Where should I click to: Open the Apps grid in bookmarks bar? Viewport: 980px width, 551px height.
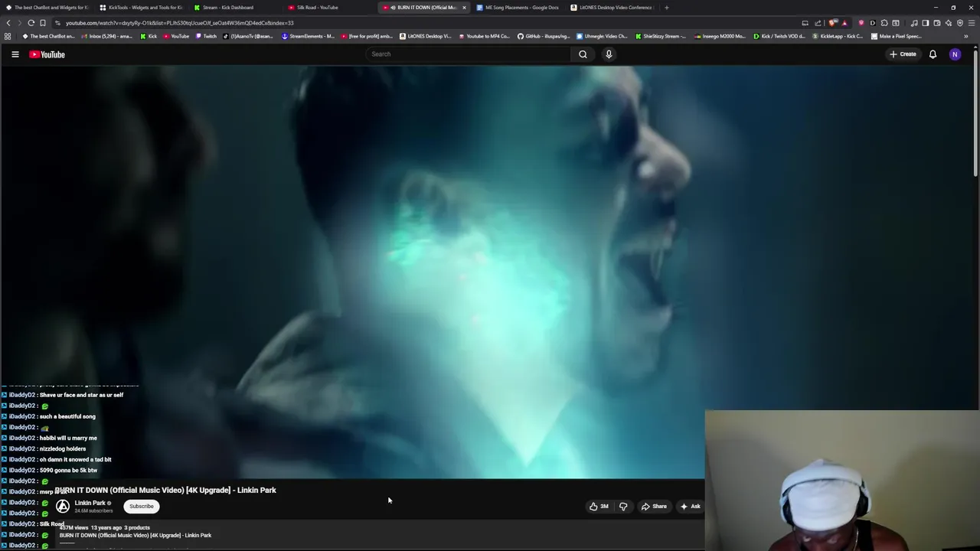click(x=8, y=36)
